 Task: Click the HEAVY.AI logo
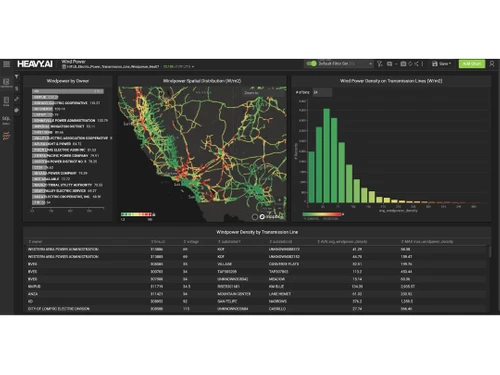[35, 64]
